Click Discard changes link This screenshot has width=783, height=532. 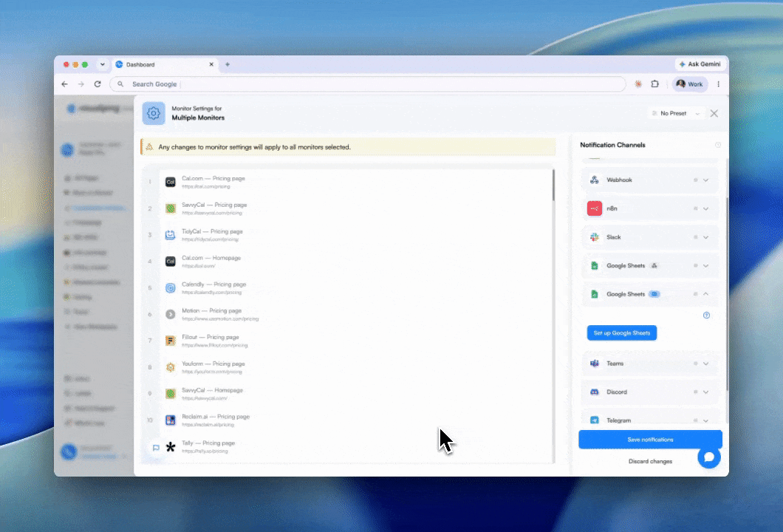(650, 462)
